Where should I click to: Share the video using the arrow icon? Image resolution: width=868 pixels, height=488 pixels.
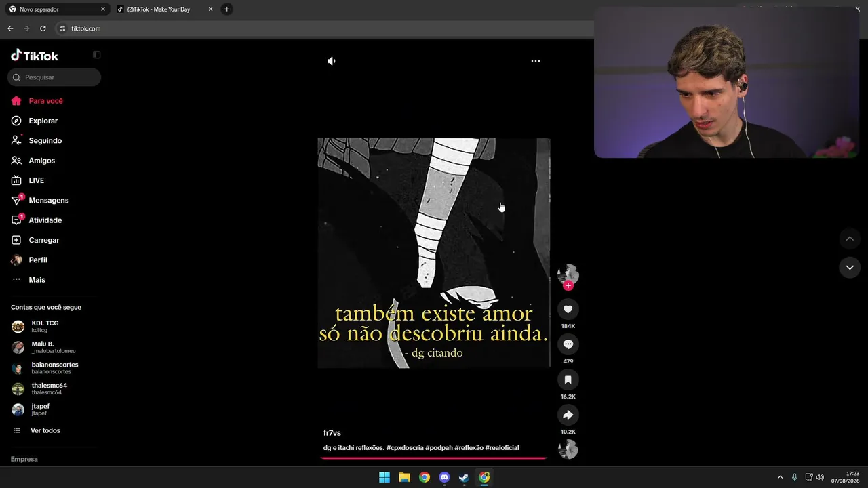(x=568, y=415)
